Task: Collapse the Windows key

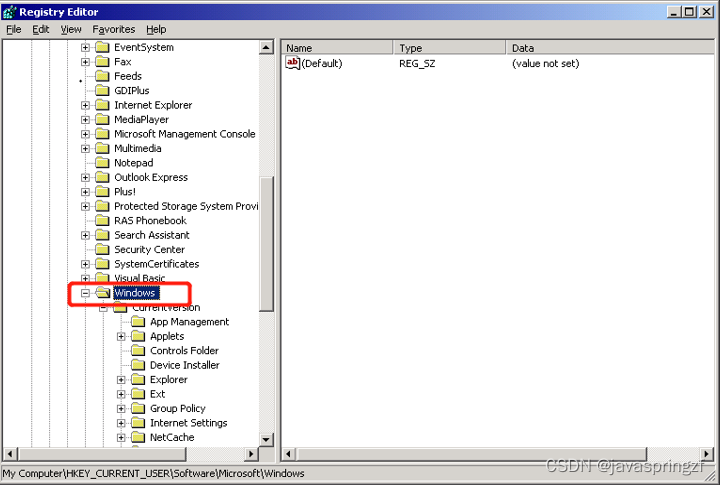Action: point(85,293)
